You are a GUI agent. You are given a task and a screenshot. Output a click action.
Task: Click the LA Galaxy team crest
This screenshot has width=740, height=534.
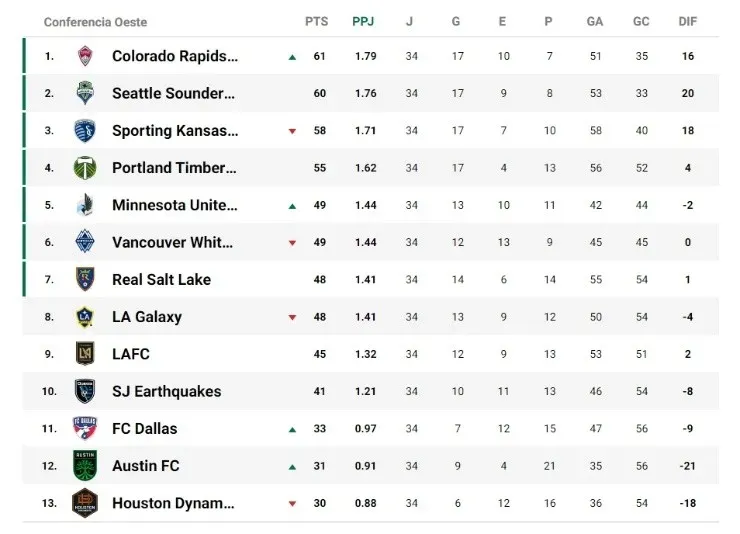85,317
